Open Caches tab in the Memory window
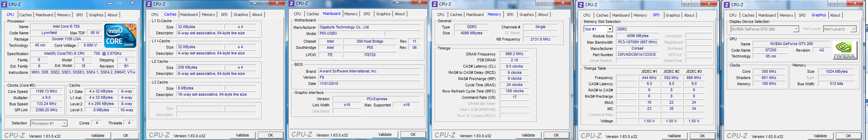The height and width of the screenshot is (140, 868). tap(456, 15)
